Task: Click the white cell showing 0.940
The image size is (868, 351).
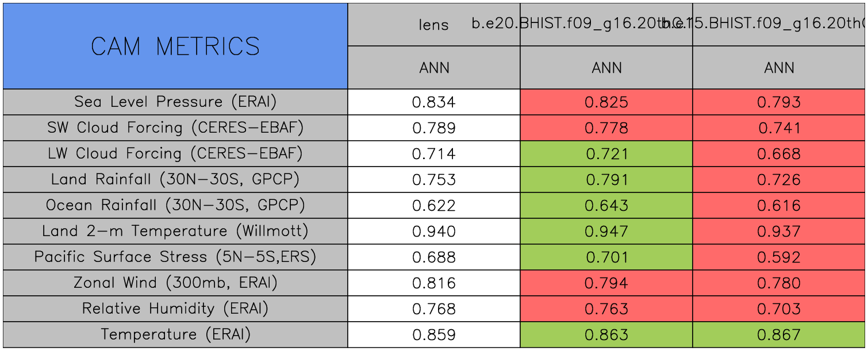Action: pyautogui.click(x=433, y=232)
